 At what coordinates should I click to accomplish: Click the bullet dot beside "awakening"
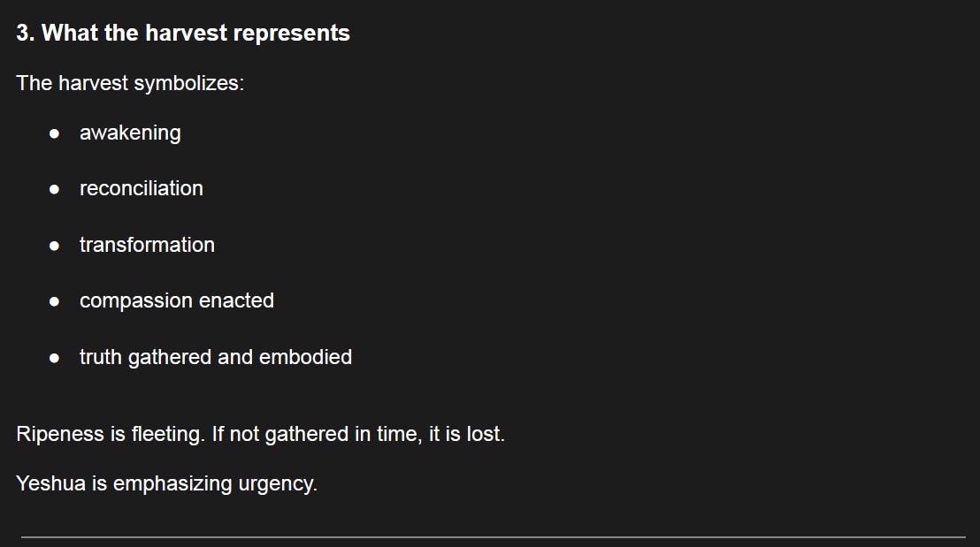pos(55,133)
